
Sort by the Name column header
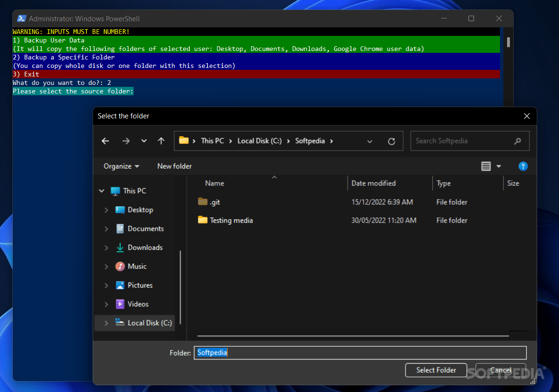[x=214, y=183]
